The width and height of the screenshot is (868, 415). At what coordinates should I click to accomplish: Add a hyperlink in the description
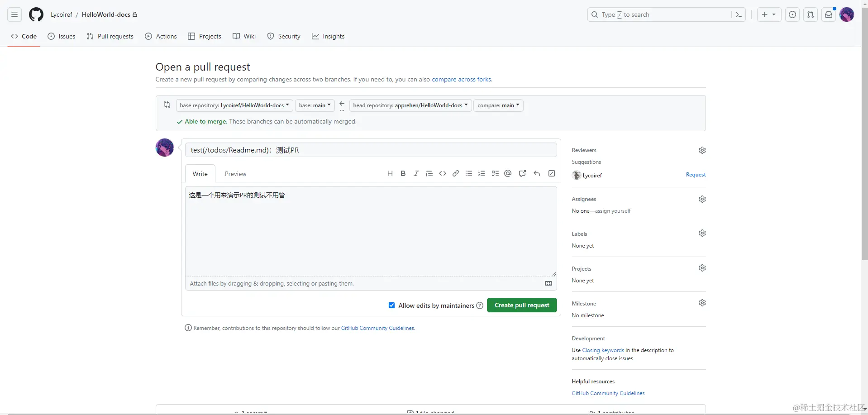456,173
